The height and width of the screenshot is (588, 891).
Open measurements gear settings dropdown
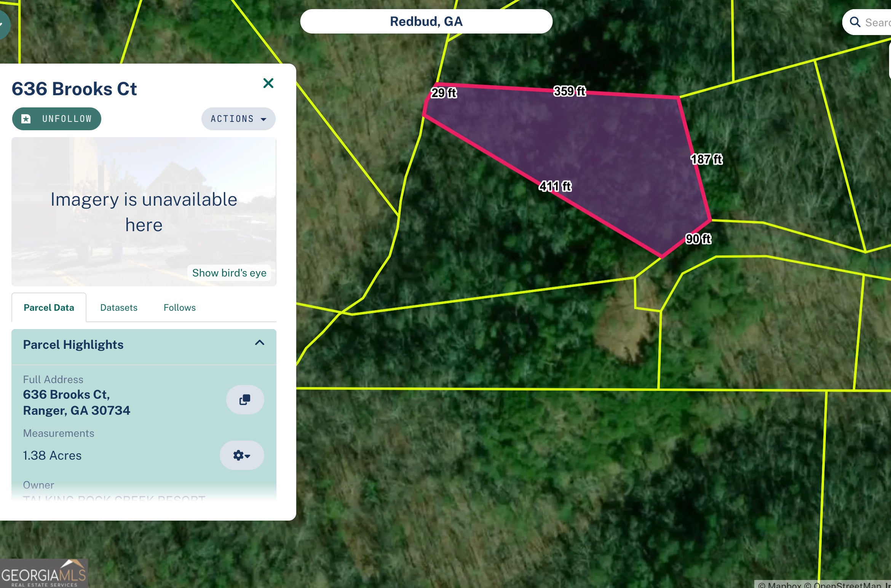click(x=241, y=455)
